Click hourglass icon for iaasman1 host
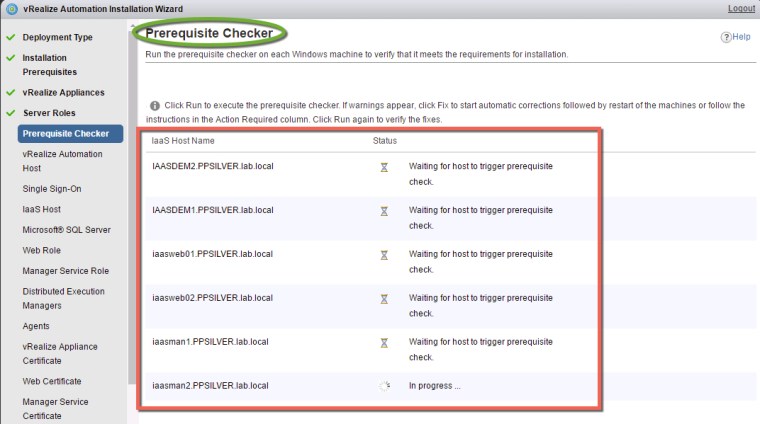 point(384,343)
